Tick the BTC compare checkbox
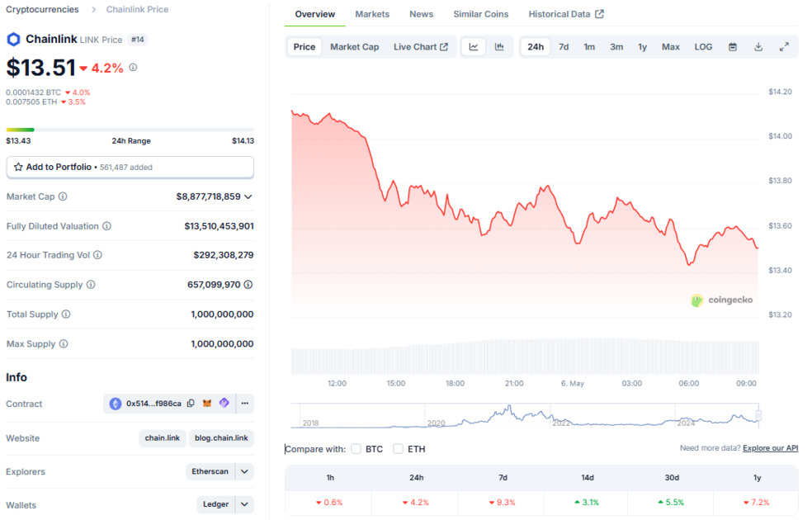The image size is (812, 520). coord(356,448)
